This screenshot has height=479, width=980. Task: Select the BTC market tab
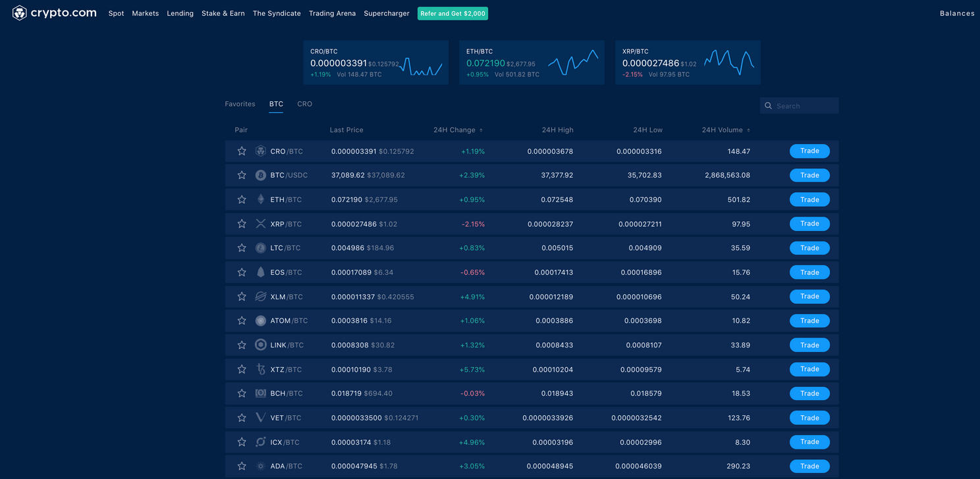coord(276,104)
